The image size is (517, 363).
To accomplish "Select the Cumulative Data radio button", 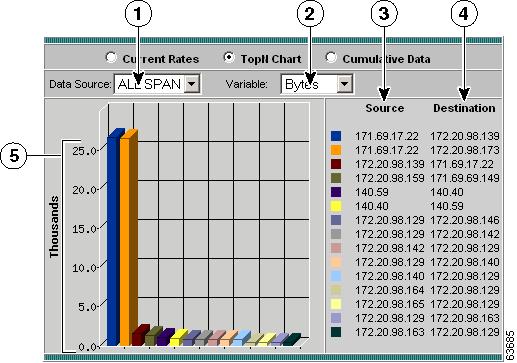I will point(331,57).
